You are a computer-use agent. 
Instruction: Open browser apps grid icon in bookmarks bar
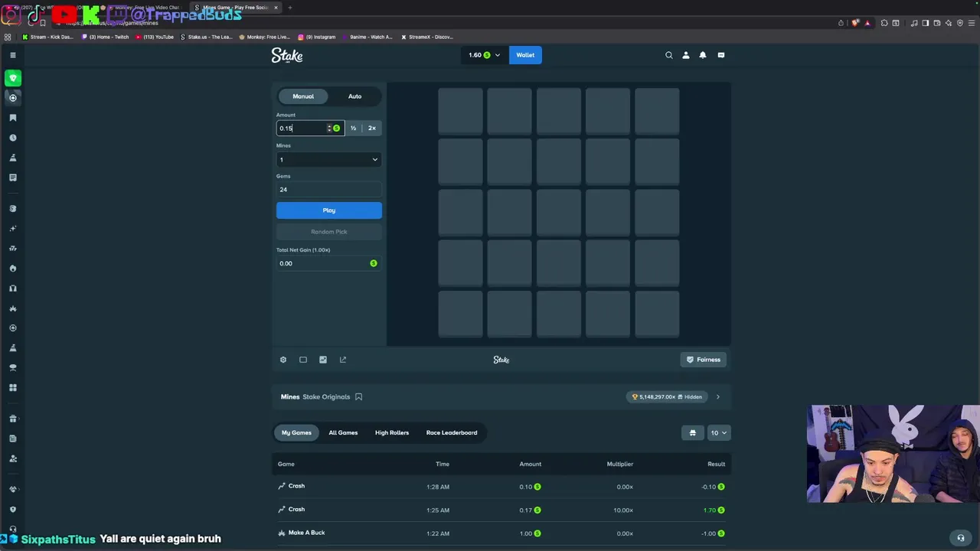8,37
